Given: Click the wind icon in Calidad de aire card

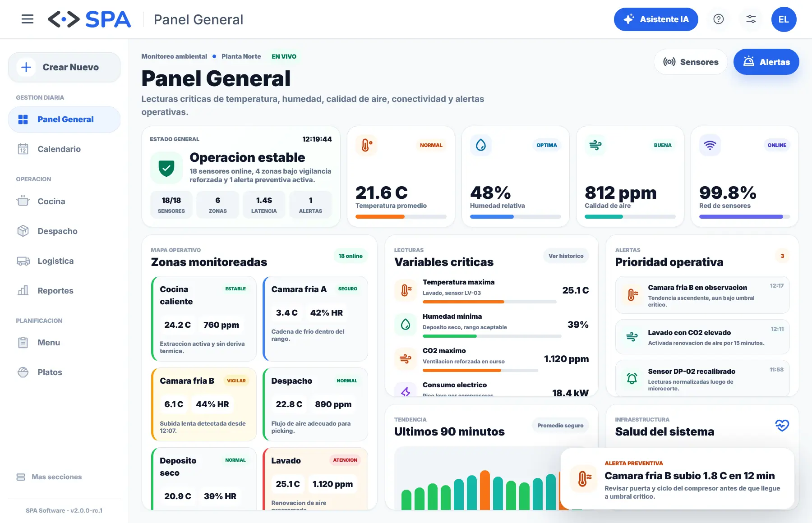Looking at the screenshot, I should point(595,145).
